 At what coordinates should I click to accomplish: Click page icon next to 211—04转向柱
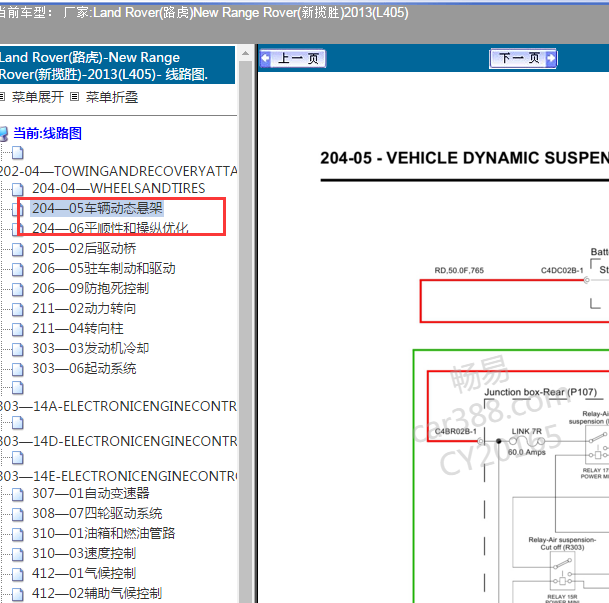[x=17, y=329]
